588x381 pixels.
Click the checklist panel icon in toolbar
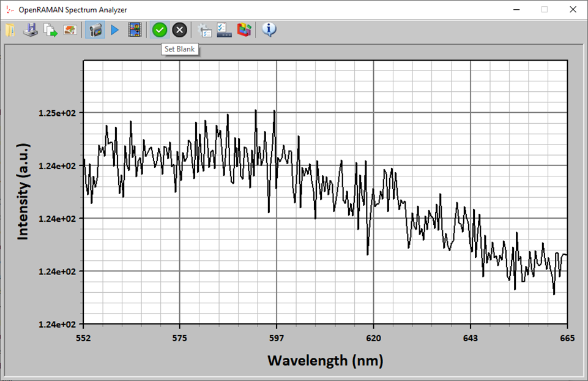pyautogui.click(x=225, y=29)
